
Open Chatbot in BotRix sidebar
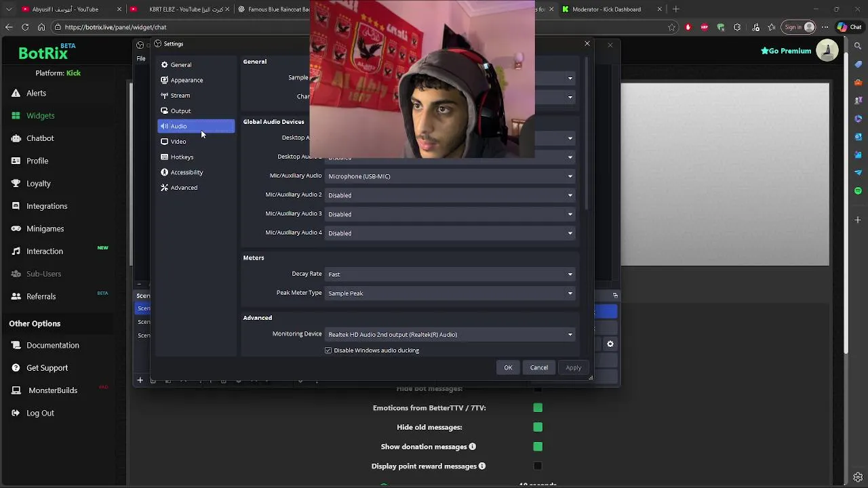coord(40,138)
